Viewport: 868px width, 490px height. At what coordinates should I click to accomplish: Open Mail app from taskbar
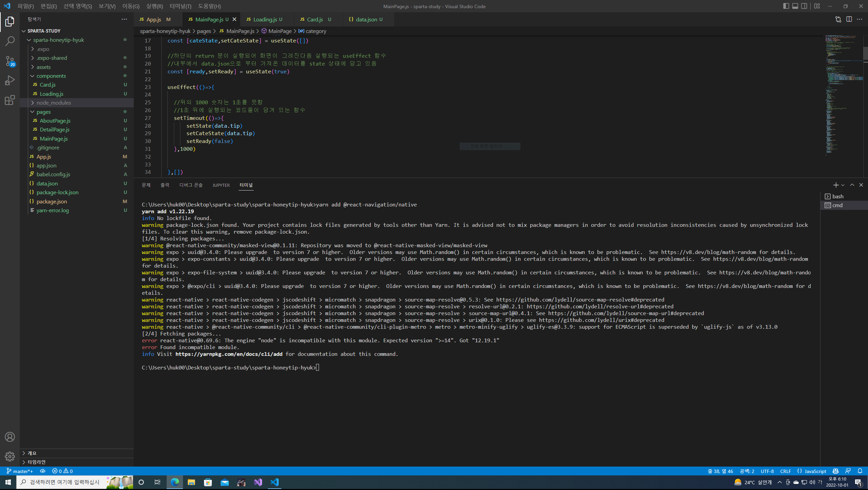[225, 482]
